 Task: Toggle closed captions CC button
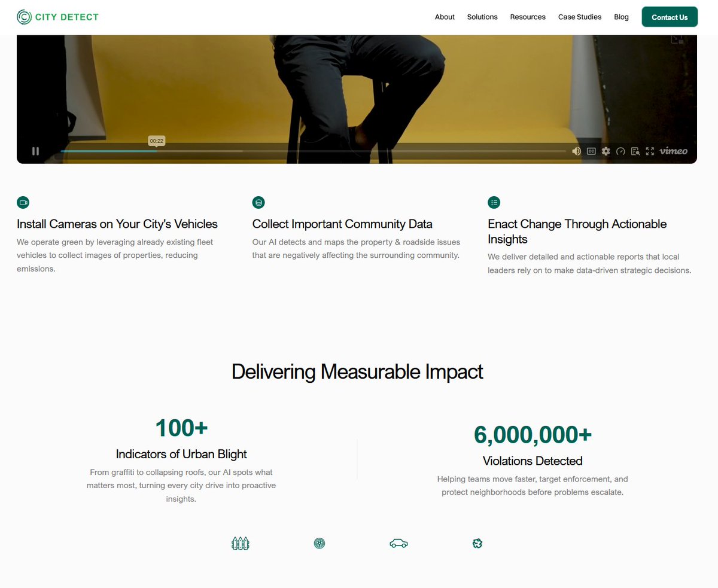(591, 151)
